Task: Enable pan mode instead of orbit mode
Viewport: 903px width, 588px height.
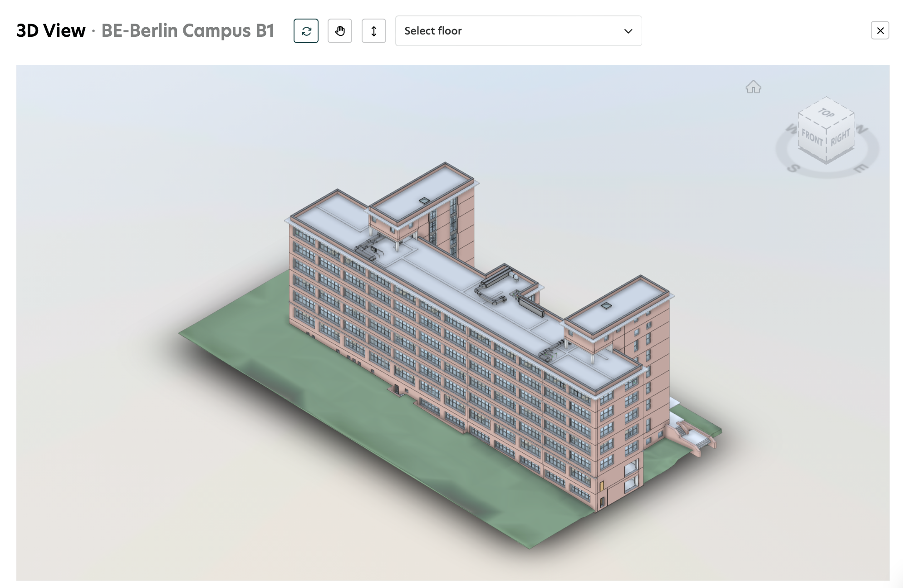Action: [340, 31]
